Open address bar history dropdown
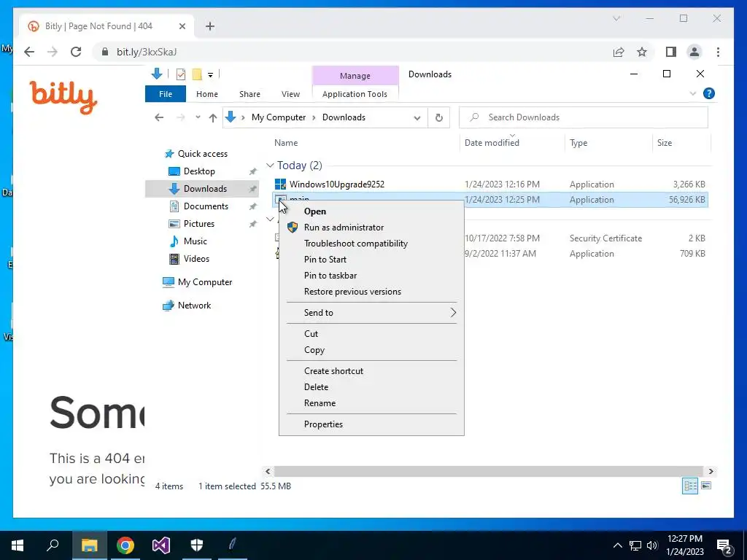The width and height of the screenshot is (747, 560). (417, 117)
